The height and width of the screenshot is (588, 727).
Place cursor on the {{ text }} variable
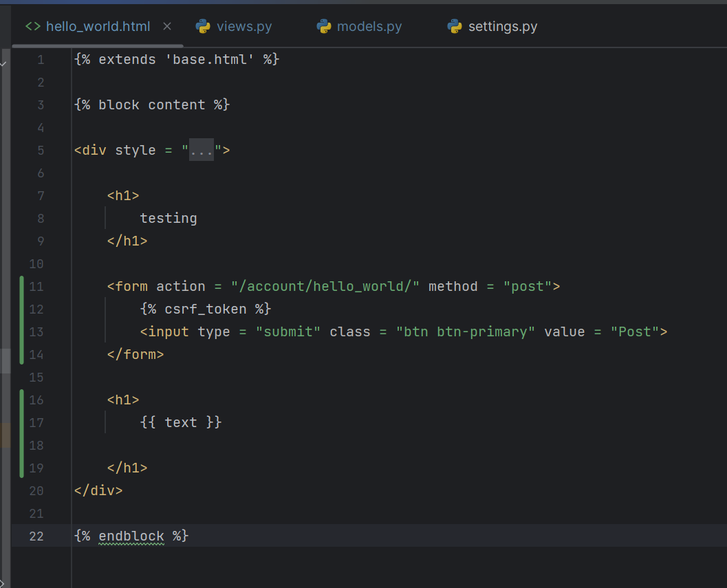(181, 422)
